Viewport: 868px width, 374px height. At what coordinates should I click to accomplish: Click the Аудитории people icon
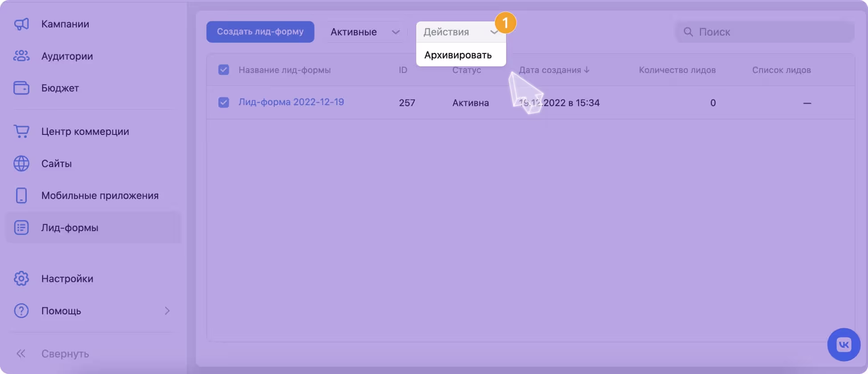21,56
